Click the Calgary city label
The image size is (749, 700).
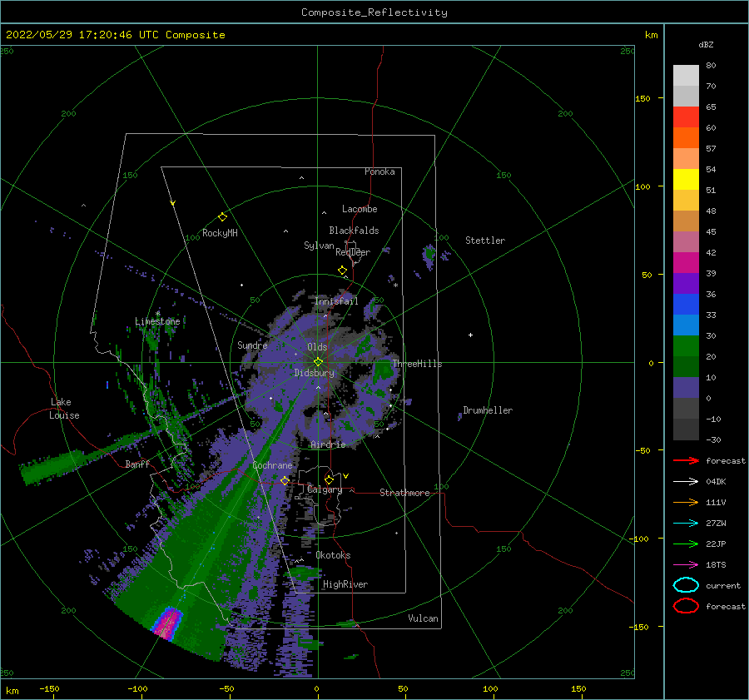(x=325, y=489)
